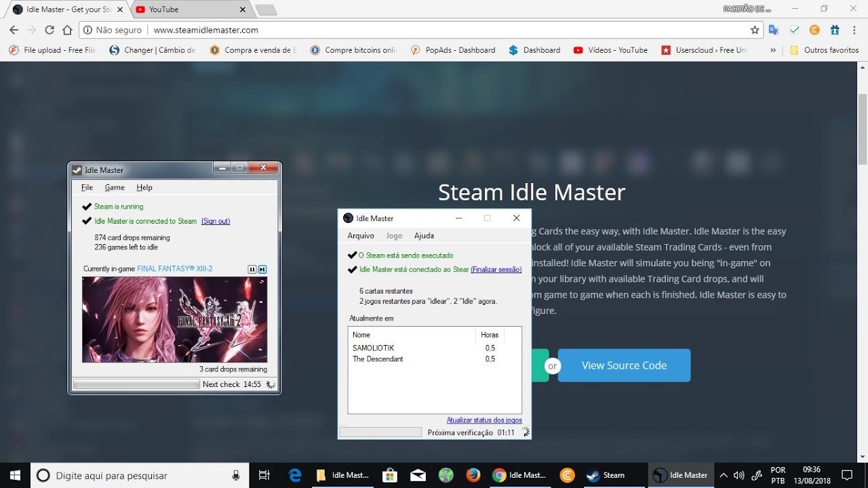The height and width of the screenshot is (488, 868).
Task: Open the Chrome three-dot menu
Action: pyautogui.click(x=855, y=30)
